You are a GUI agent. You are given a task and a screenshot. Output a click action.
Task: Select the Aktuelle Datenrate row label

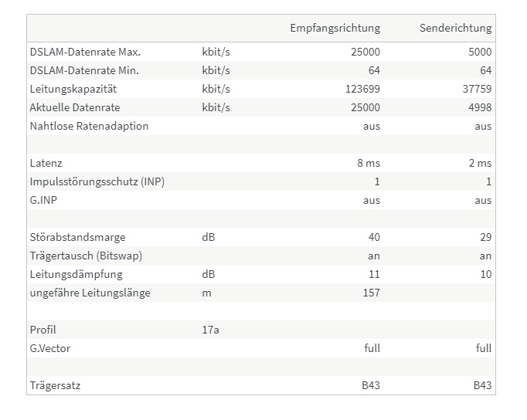pos(75,107)
